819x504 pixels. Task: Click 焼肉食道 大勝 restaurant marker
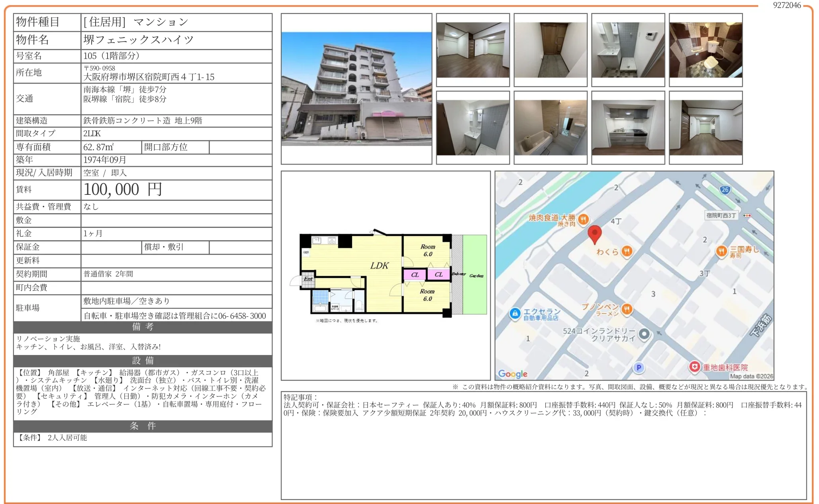[x=583, y=219]
